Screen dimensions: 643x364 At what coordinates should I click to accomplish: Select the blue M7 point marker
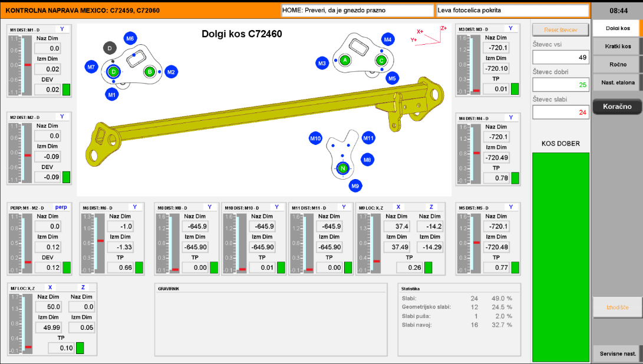point(91,67)
